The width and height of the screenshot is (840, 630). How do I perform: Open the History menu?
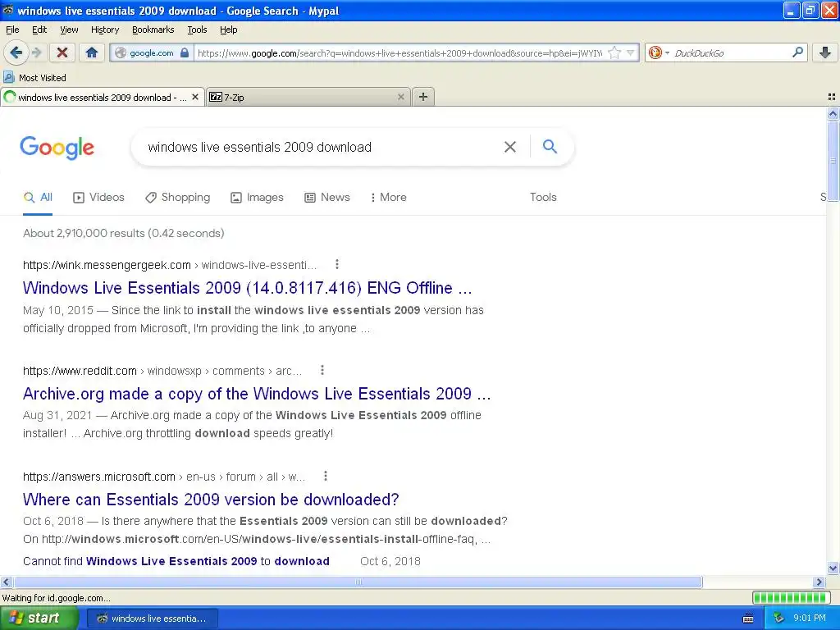(104, 30)
